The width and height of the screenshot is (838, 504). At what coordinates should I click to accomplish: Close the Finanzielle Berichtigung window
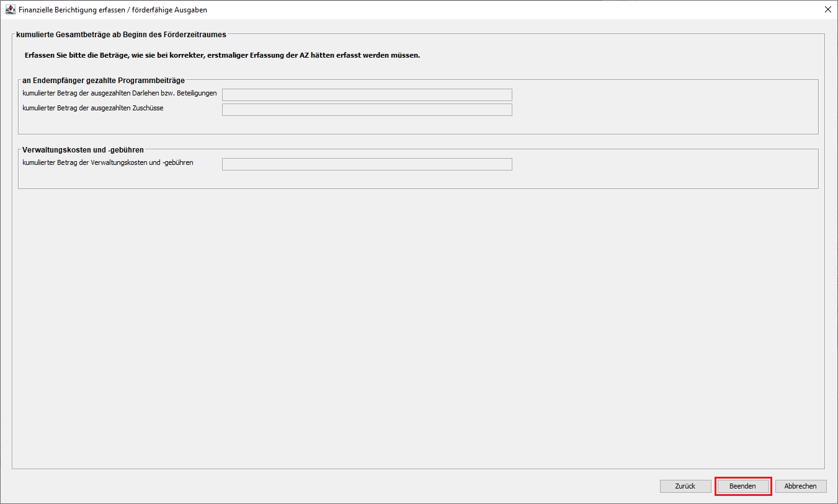coord(827,10)
